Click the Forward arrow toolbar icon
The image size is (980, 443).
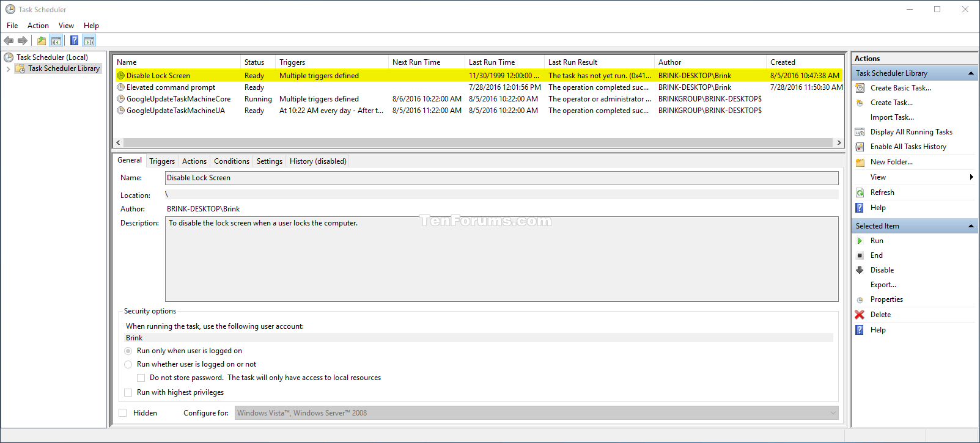tap(23, 41)
